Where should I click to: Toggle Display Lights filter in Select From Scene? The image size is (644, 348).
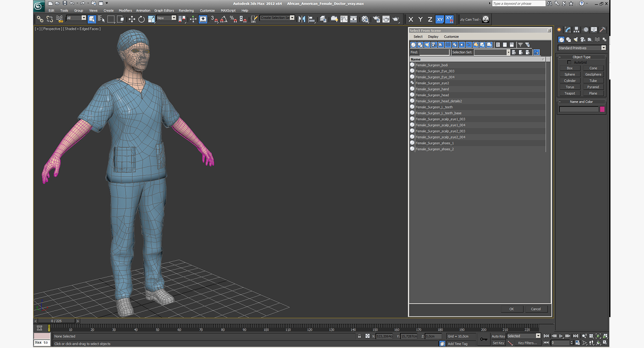[x=427, y=45]
